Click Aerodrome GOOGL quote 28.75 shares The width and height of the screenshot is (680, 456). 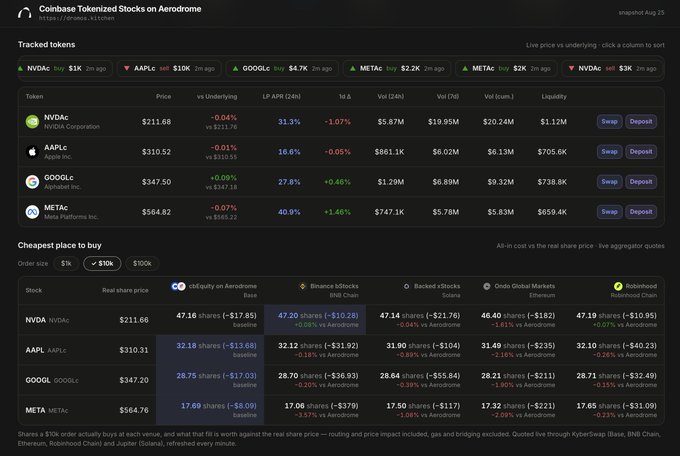point(216,376)
